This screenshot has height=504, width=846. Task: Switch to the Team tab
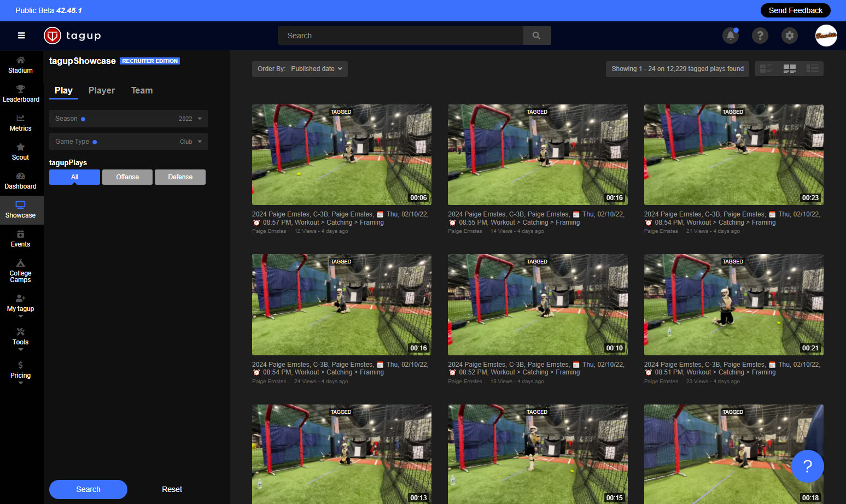point(142,91)
